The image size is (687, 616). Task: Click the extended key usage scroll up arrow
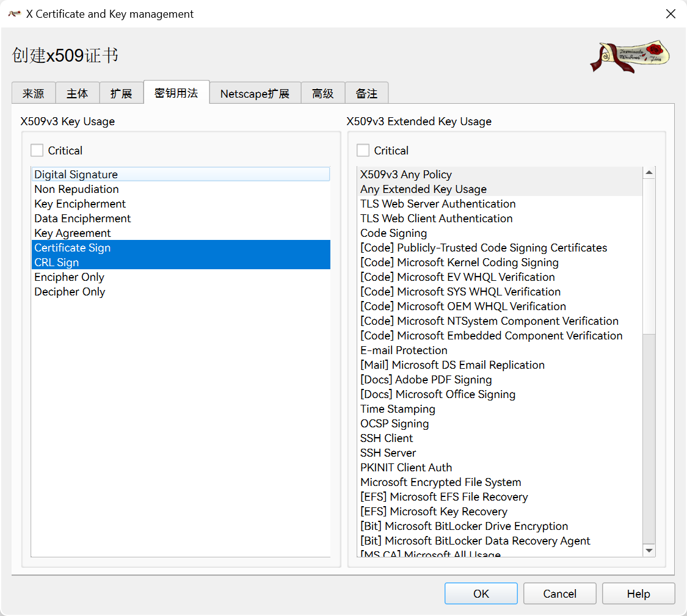pyautogui.click(x=649, y=173)
